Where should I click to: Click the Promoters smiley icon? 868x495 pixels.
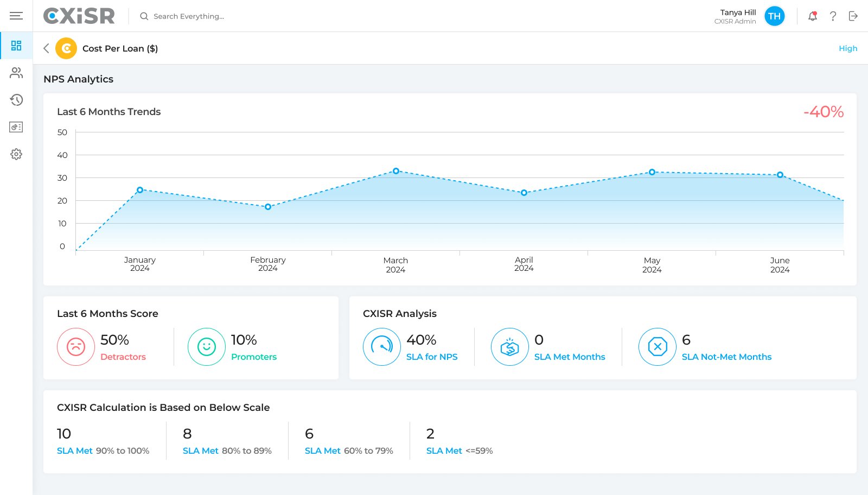tap(207, 347)
